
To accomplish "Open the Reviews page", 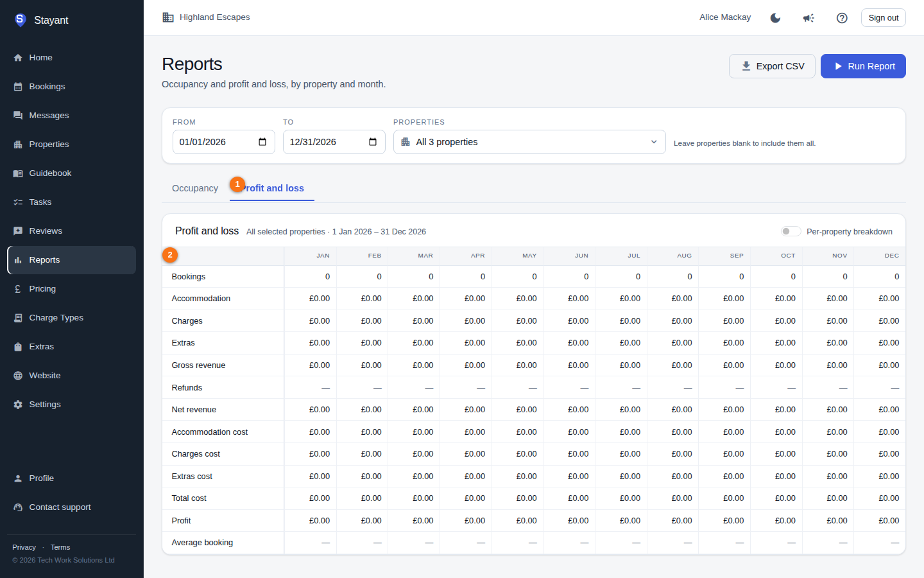I will point(71,231).
